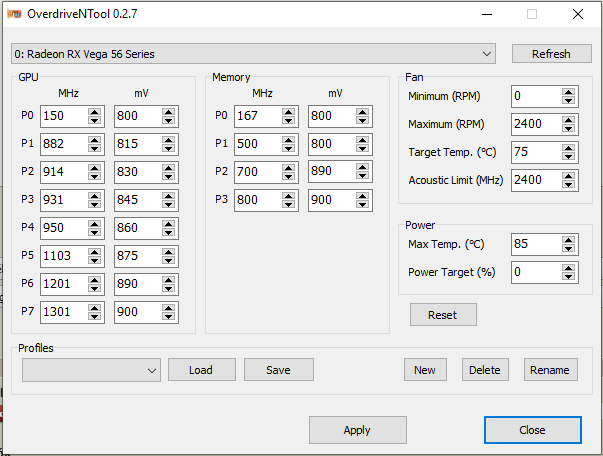Image resolution: width=603 pixels, height=456 pixels.
Task: Increase fan Minimum RPM with up arrow
Action: [568, 92]
